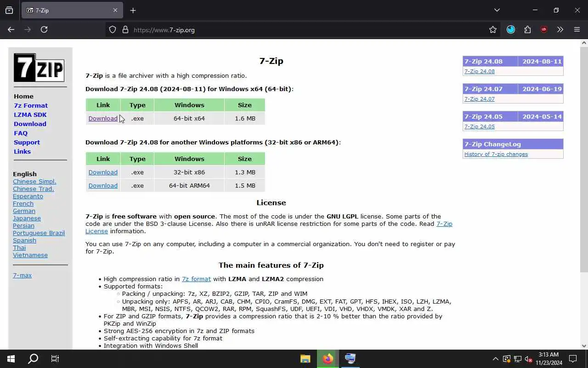Image resolution: width=588 pixels, height=368 pixels.
Task: Open tracking protection shield icon
Action: click(113, 30)
